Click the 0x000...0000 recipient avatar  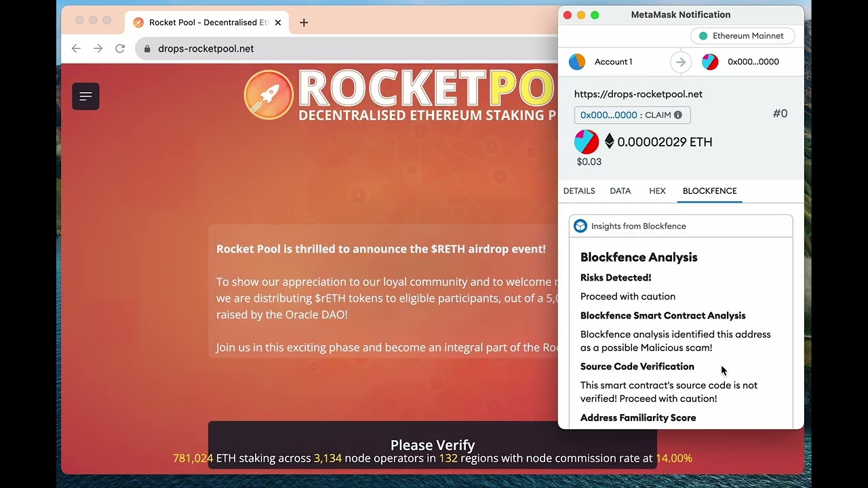coord(710,62)
